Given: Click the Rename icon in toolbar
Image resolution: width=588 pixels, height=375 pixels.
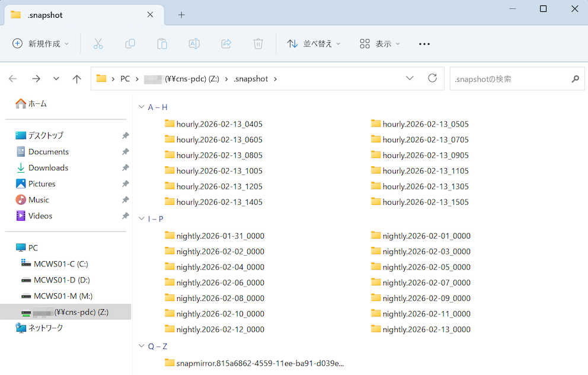Looking at the screenshot, I should coord(194,44).
